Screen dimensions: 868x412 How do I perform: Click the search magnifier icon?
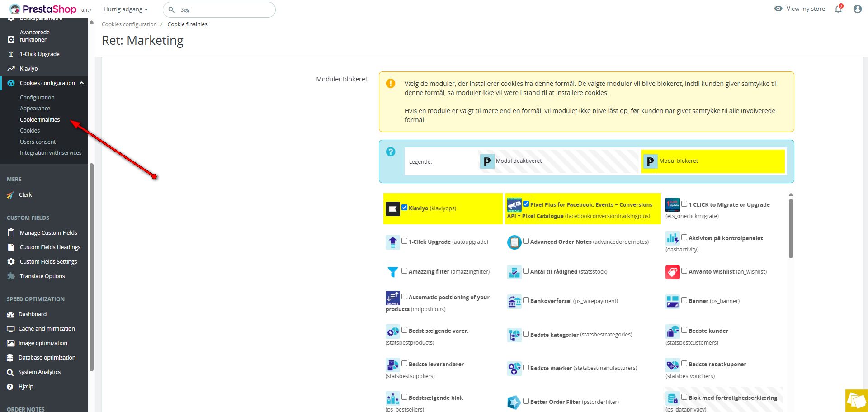pos(171,9)
